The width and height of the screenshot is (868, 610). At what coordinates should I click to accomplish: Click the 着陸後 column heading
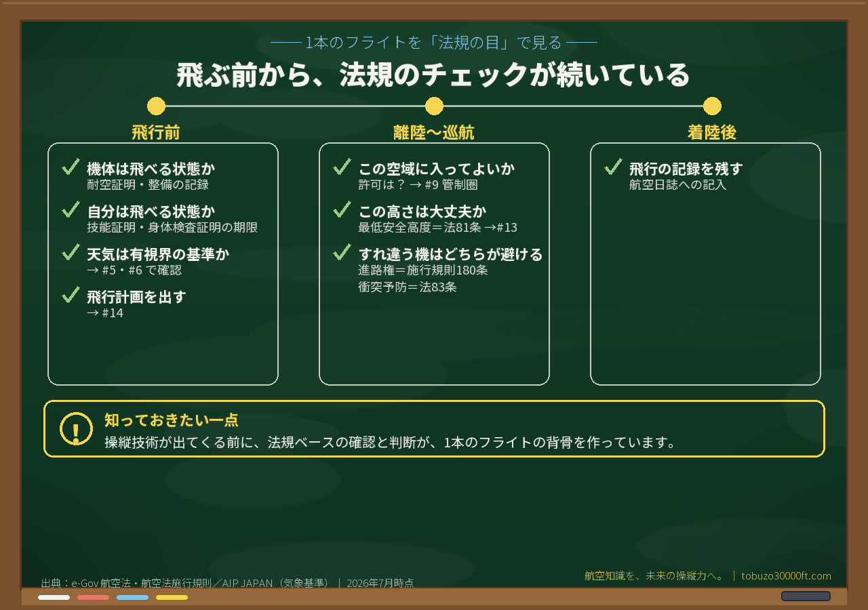[712, 133]
